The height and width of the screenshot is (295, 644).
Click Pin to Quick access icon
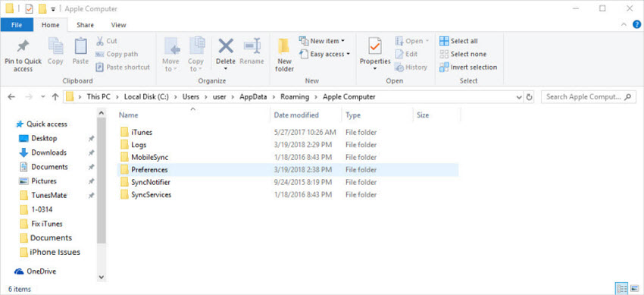click(23, 46)
